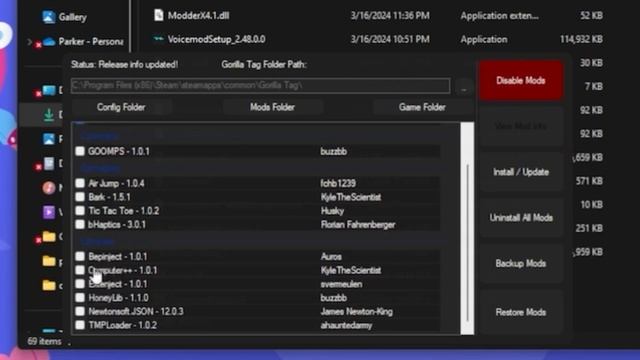Click the 114,932 KB size cell
Screen dimensions: 640x360
coord(581,39)
